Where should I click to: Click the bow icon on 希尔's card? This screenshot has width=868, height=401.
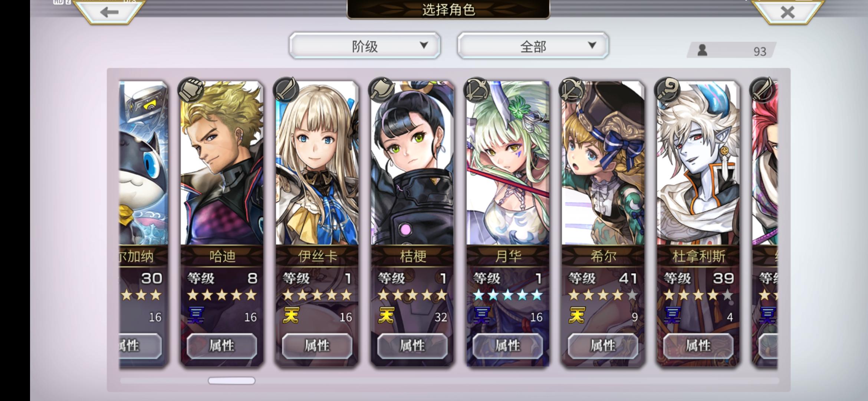572,90
